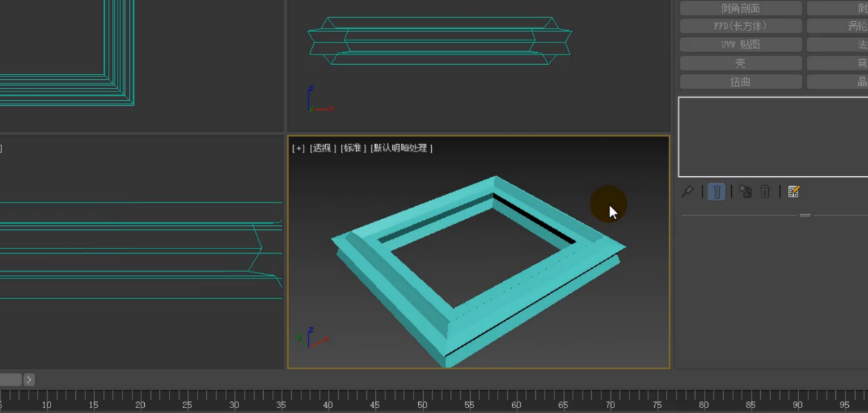Click the Pin Stack pushpin icon

(x=688, y=192)
